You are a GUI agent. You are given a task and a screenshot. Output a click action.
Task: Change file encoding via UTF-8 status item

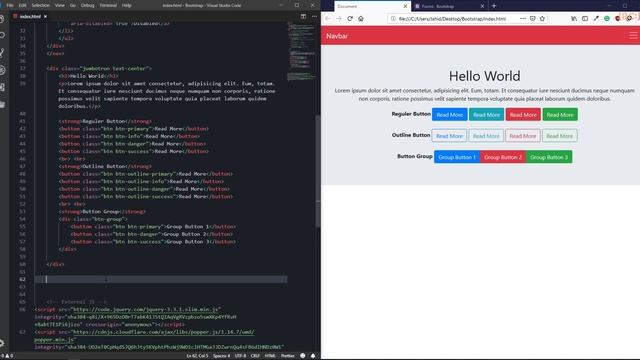(x=240, y=356)
